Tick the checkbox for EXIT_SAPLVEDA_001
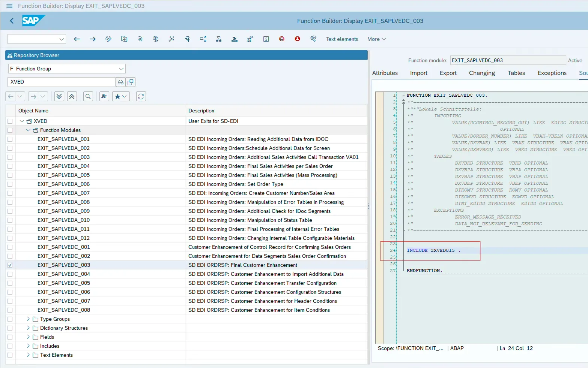The image size is (588, 368). point(10,139)
